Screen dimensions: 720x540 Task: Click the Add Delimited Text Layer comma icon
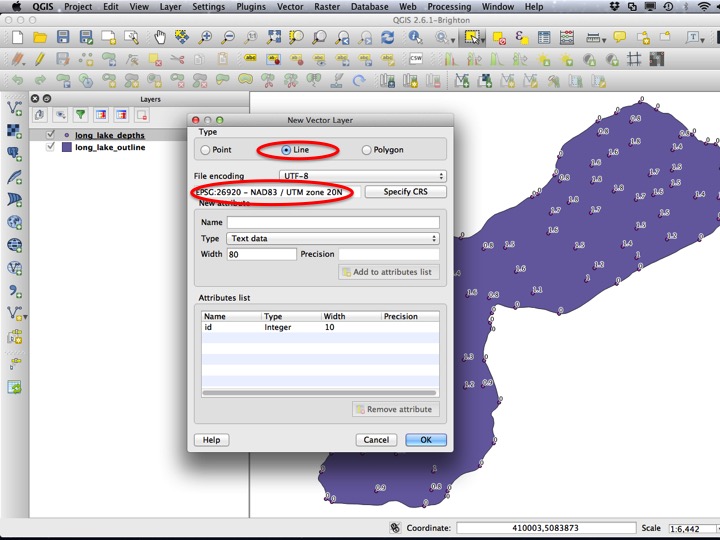[14, 291]
